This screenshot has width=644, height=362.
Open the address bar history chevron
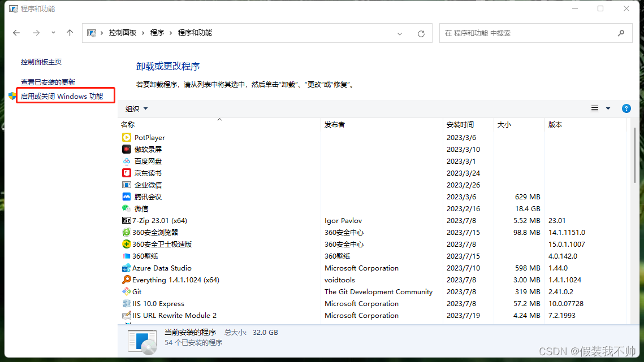point(400,33)
